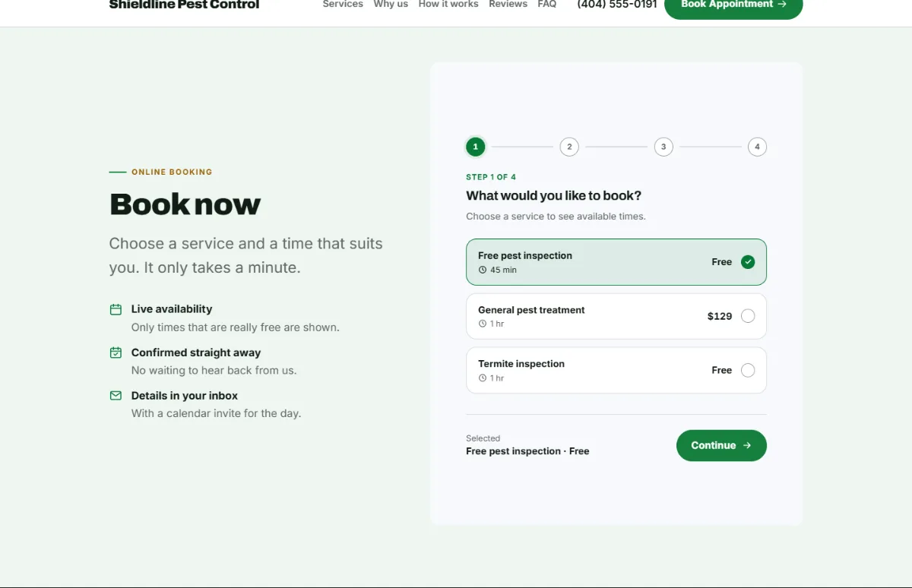Click the $129 price label
This screenshot has width=912, height=588.
pyautogui.click(x=720, y=316)
